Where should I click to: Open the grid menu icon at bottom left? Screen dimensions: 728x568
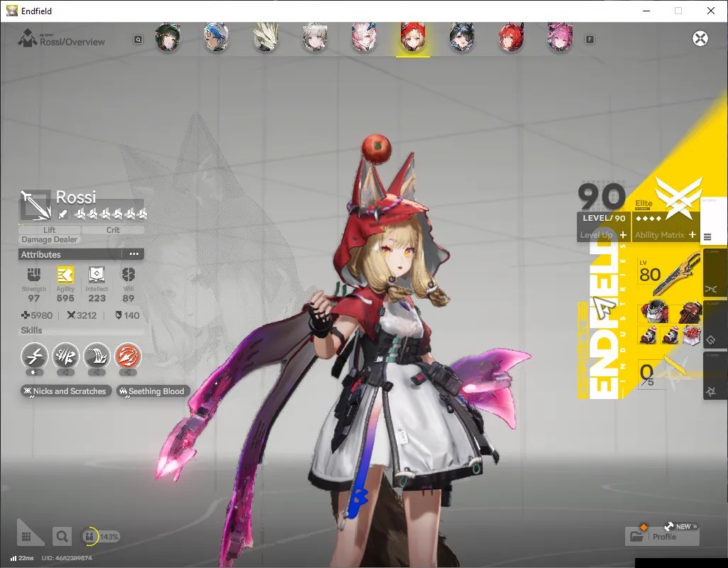26,537
